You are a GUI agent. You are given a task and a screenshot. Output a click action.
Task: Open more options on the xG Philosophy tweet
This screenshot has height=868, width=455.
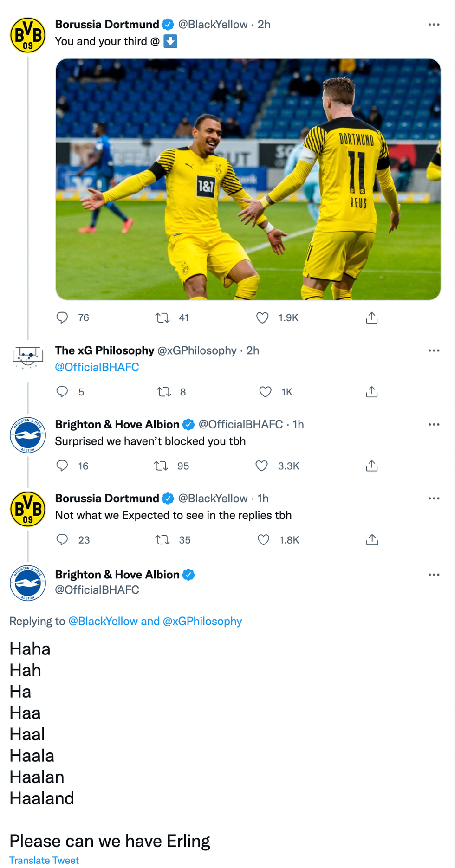434,350
